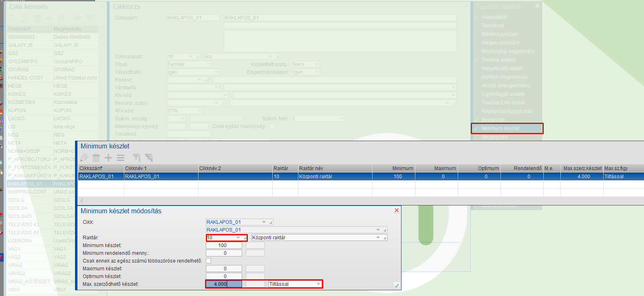This screenshot has width=644, height=296.
Task: Select KOZMETIKA row in Cikk keresés list
Action: pyautogui.click(x=53, y=102)
